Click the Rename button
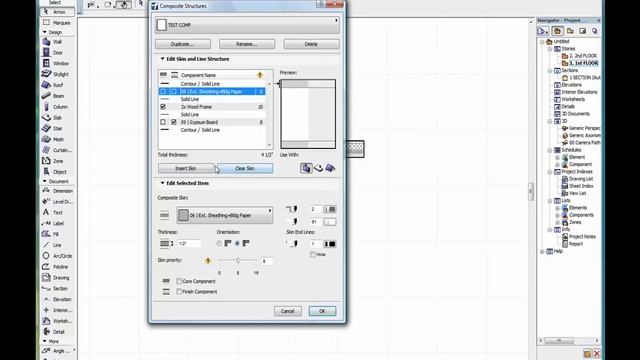 tap(247, 44)
